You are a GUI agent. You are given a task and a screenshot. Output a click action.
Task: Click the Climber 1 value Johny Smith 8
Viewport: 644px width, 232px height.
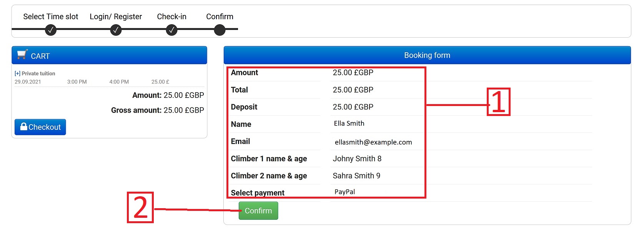(x=357, y=159)
